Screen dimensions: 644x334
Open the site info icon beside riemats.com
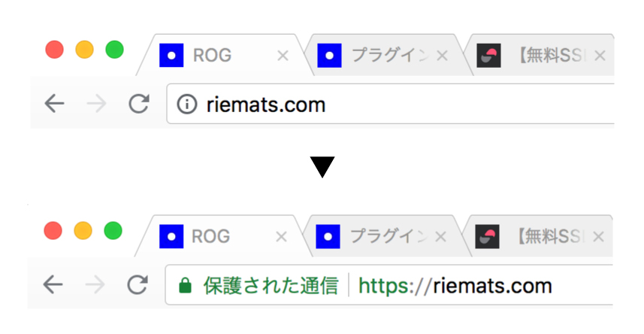187,104
